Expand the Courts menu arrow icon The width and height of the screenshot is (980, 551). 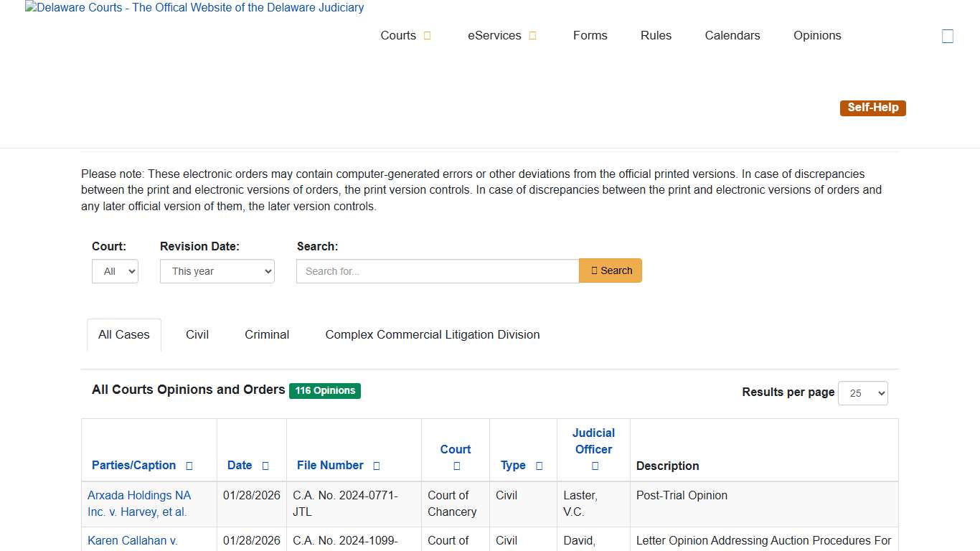tap(428, 36)
